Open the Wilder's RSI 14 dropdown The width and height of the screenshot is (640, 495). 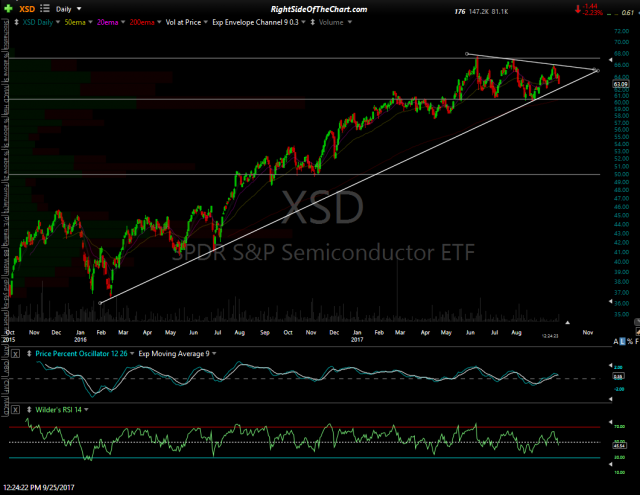(x=86, y=410)
